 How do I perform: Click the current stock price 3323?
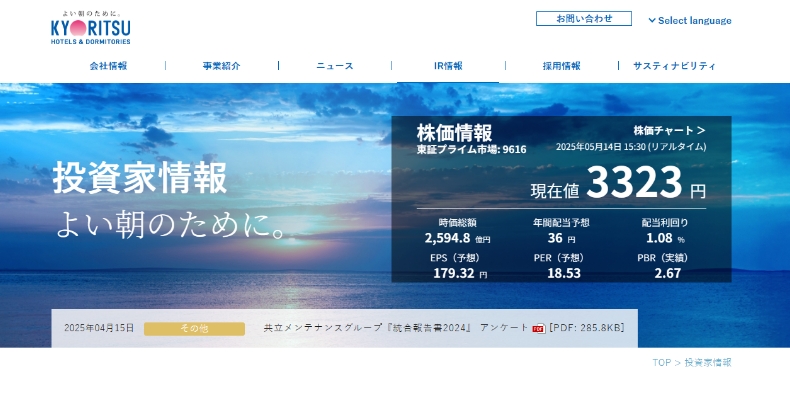click(634, 182)
